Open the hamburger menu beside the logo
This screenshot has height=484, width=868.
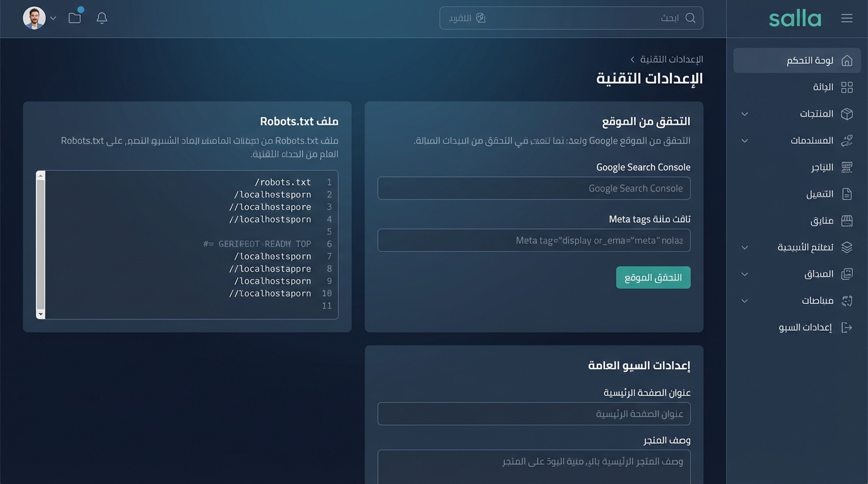pos(847,18)
